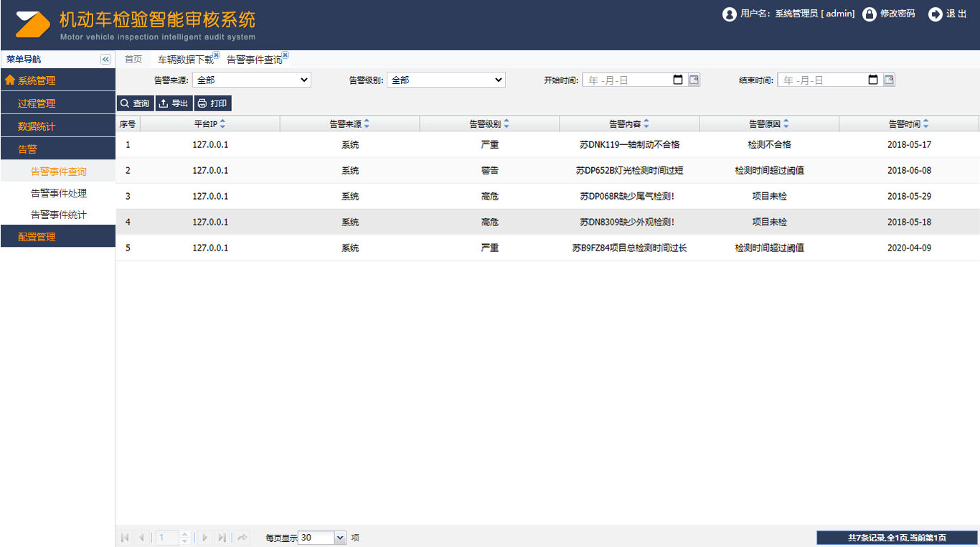Click the 修改密码 lock icon
The image size is (980, 547).
870,14
